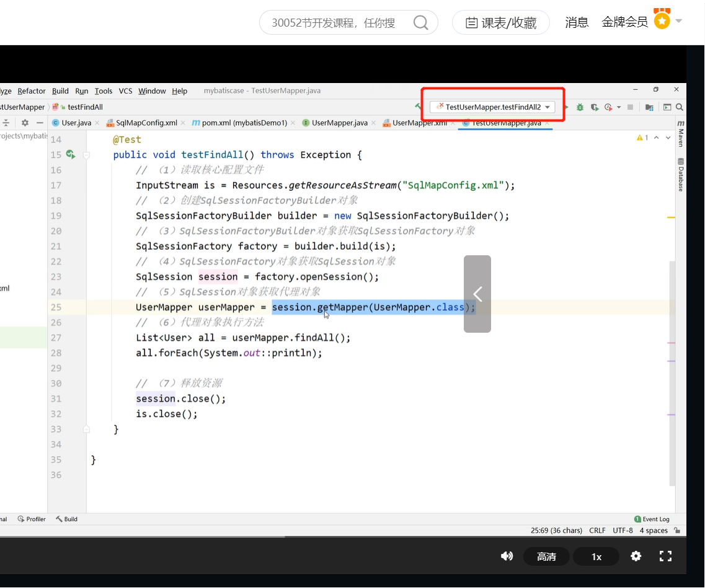Click the Profiler run icon
Viewport: 705px width, 588px height.
pos(608,107)
